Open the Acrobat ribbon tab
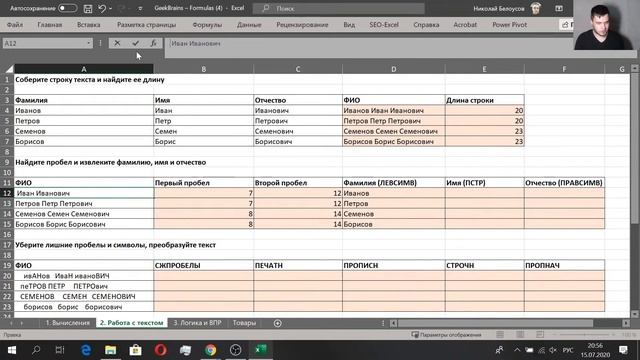Viewport: 640px width, 360px height. [x=465, y=25]
